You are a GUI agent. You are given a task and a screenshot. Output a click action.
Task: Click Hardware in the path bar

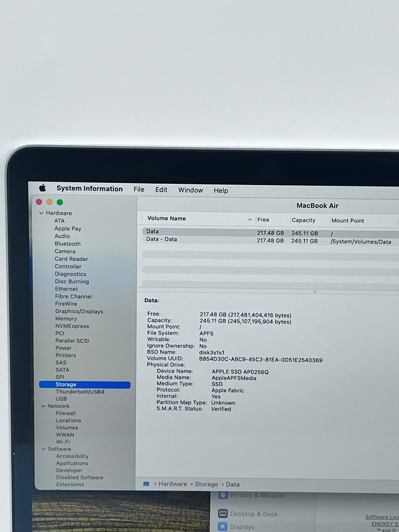coord(173,484)
